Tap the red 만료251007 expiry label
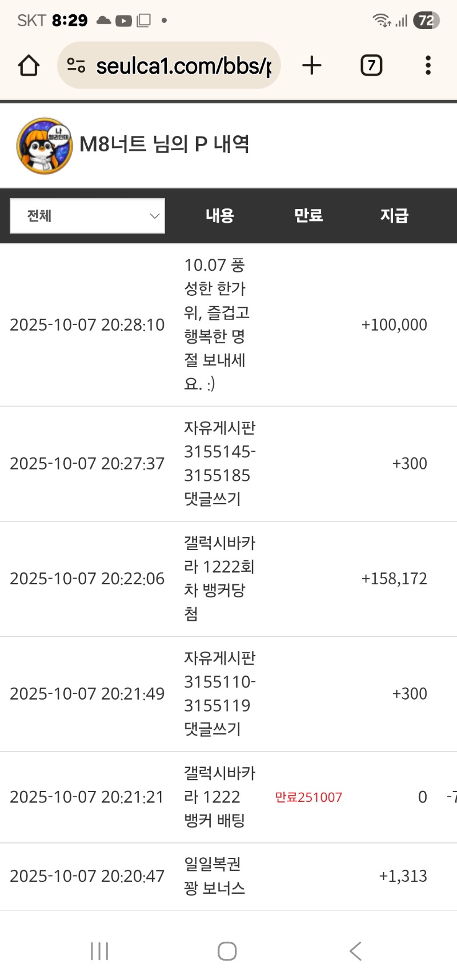 tap(308, 797)
